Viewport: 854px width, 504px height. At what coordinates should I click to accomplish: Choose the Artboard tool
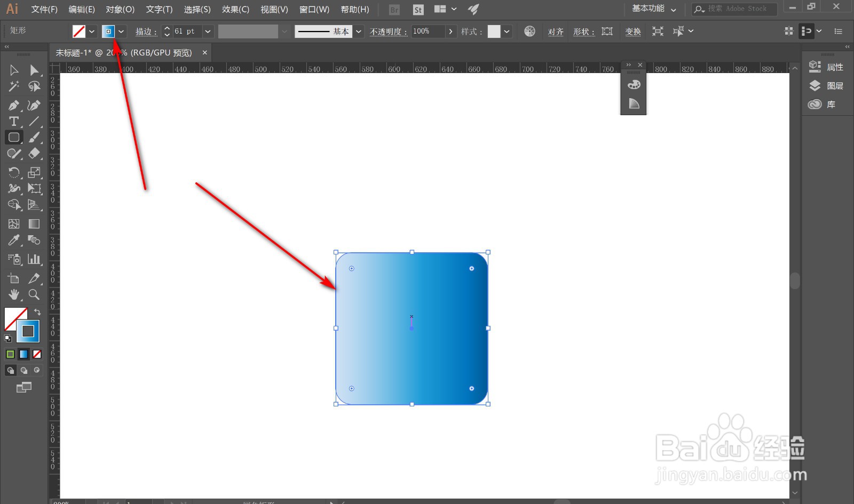tap(14, 278)
